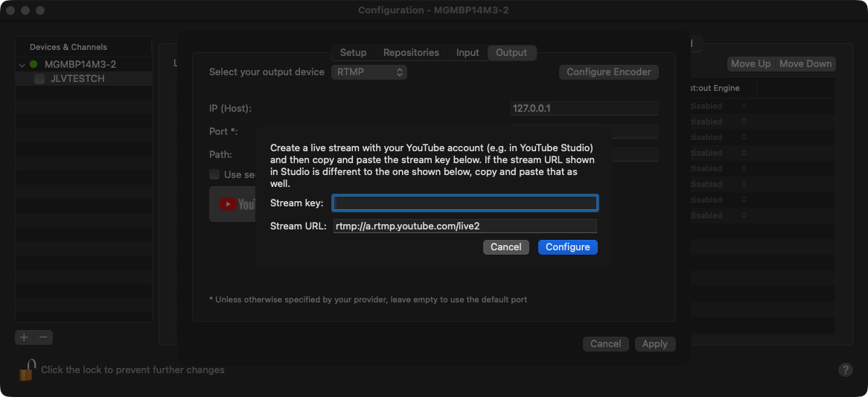Viewport: 868px width, 397px height.
Task: Open the RTMP output device dropdown
Action: (x=369, y=72)
